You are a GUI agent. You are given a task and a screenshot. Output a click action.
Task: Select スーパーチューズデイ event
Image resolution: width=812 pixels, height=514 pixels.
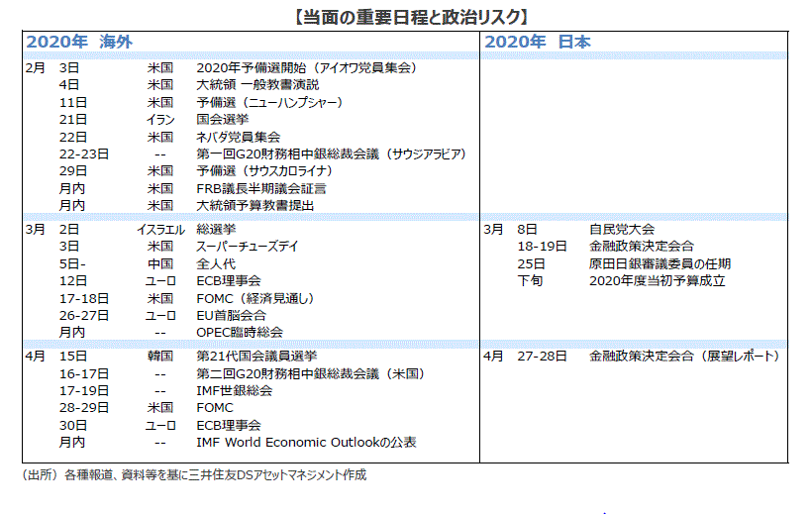248,246
